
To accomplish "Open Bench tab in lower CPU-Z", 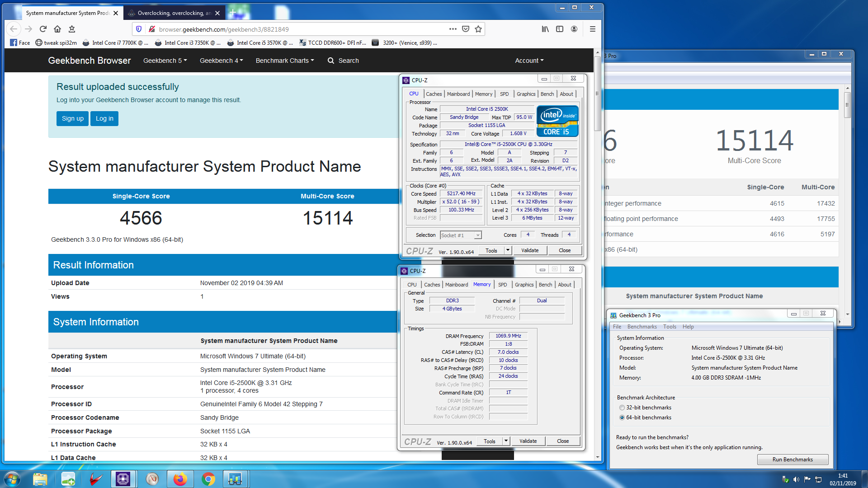I will pyautogui.click(x=545, y=285).
